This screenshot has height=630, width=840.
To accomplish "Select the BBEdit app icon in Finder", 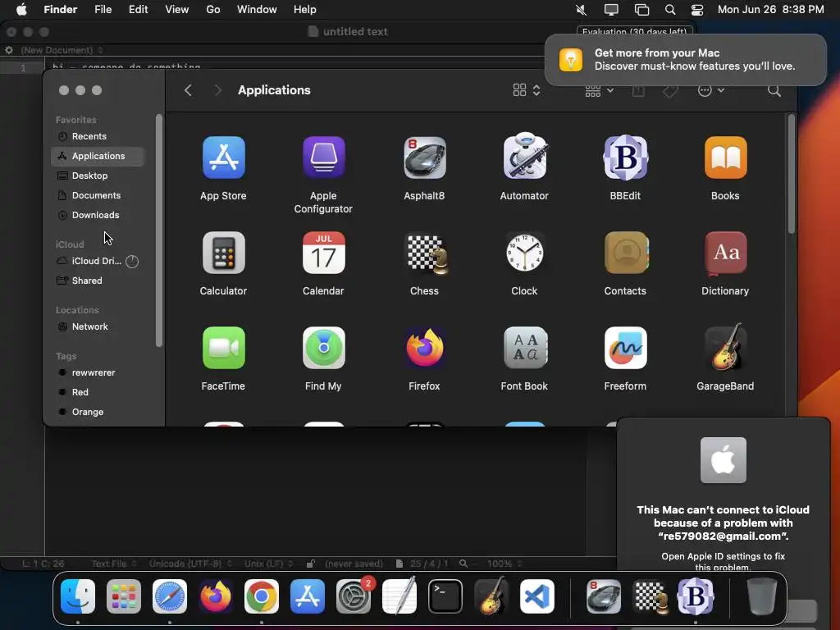I will (625, 157).
